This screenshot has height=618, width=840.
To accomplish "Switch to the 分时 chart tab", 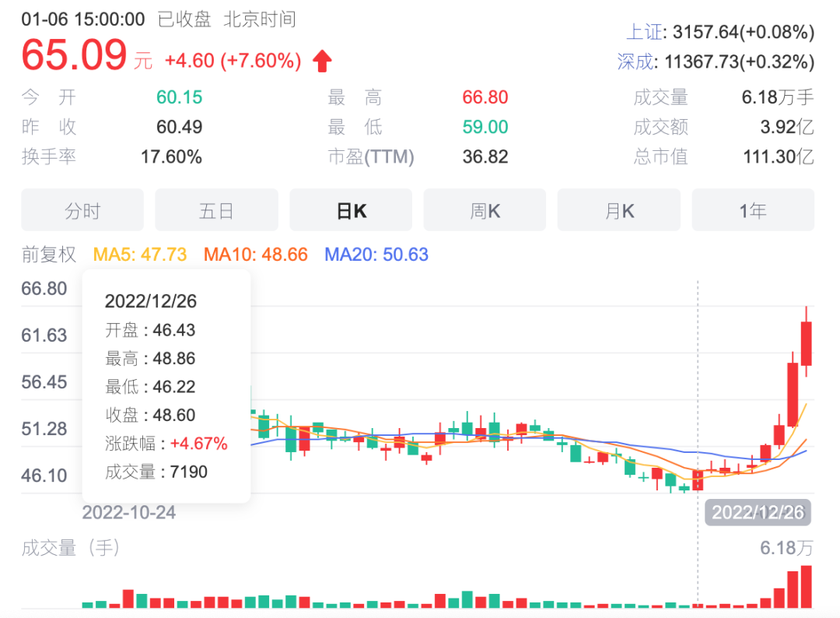I will coord(82,210).
